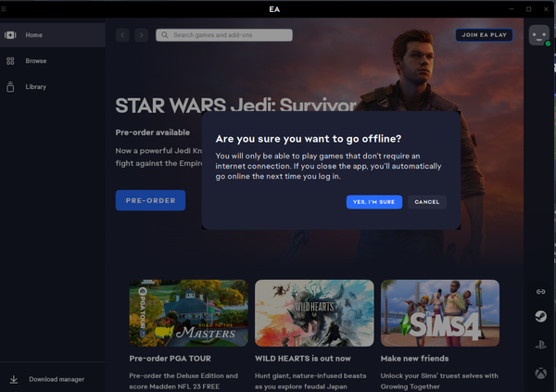
Task: Click the Pre-Order button
Action: coord(150,200)
